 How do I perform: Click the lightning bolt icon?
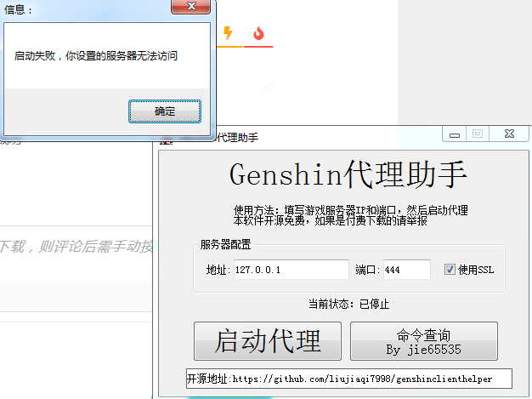pyautogui.click(x=227, y=33)
